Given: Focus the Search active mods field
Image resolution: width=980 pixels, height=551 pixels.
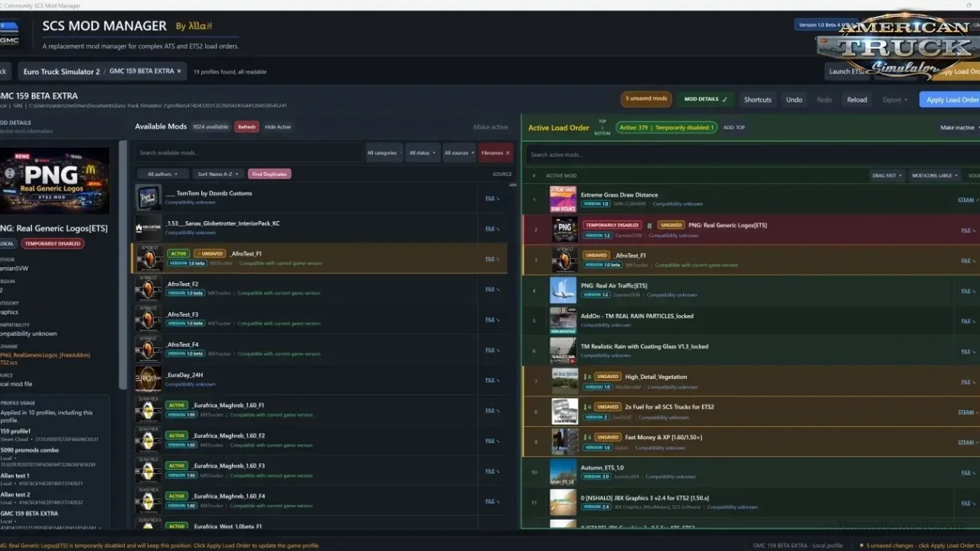Looking at the screenshot, I should click(x=753, y=155).
